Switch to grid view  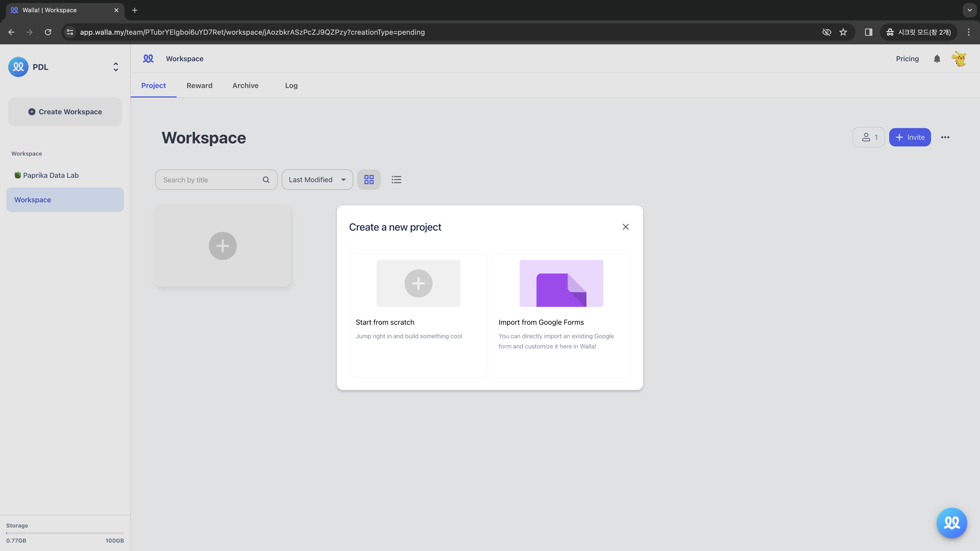(369, 180)
